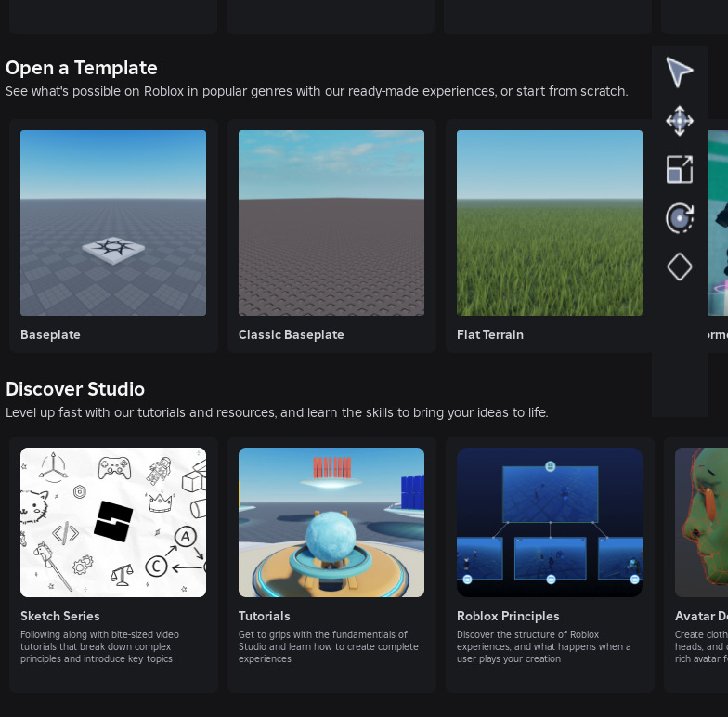Viewport: 728px width, 717px height.
Task: Click the Tutorials description text
Action: point(329,646)
